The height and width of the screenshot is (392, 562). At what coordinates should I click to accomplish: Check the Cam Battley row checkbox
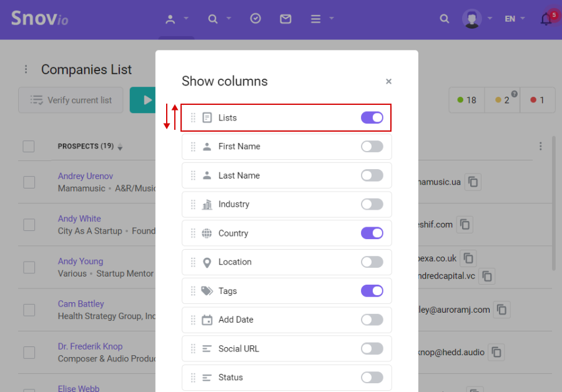[x=29, y=310]
